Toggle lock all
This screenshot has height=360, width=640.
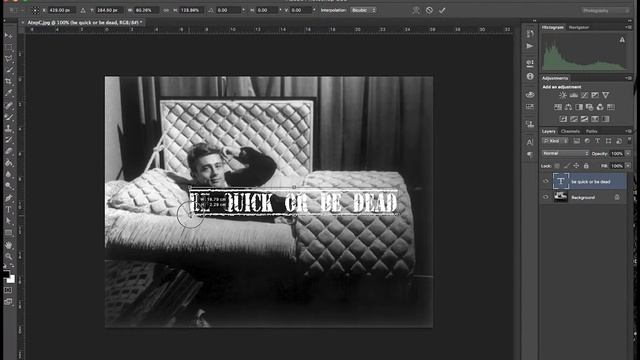coord(586,166)
